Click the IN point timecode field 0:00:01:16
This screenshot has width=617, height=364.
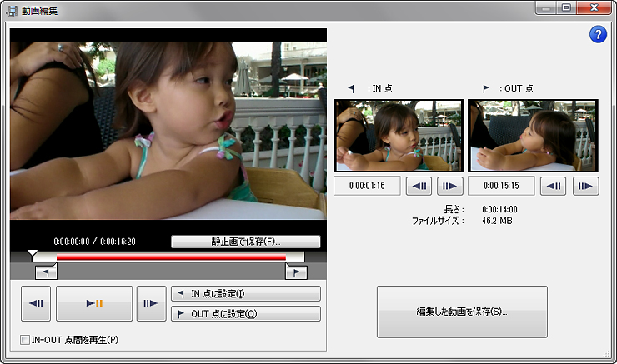coord(367,186)
